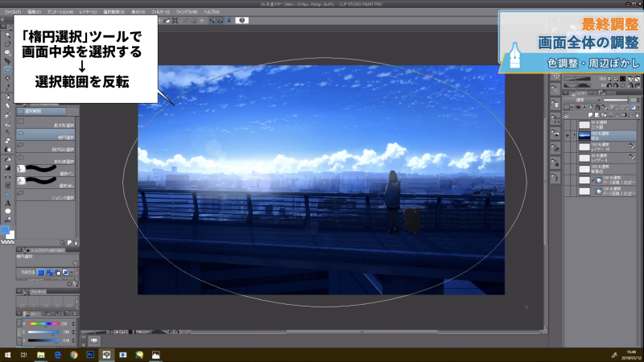Image resolution: width=644 pixels, height=362 pixels.
Task: Adjust the layer opacity stepper arrows
Action: click(638, 100)
